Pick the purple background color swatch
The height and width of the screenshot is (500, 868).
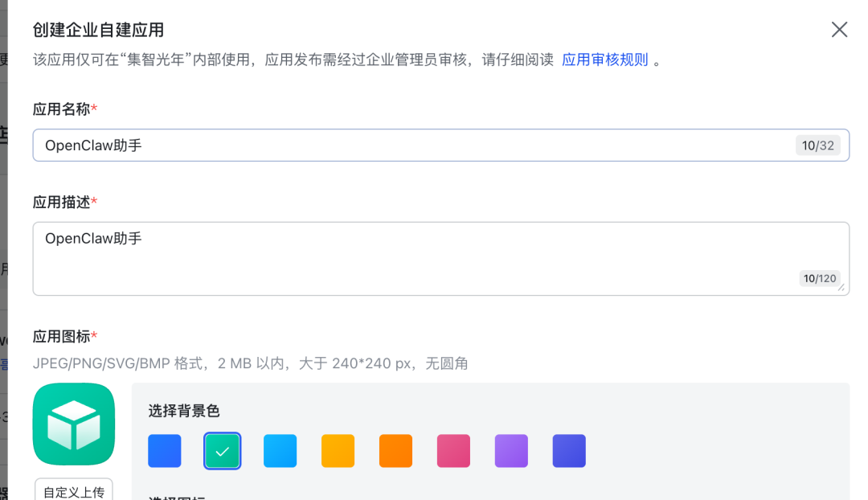tap(512, 451)
